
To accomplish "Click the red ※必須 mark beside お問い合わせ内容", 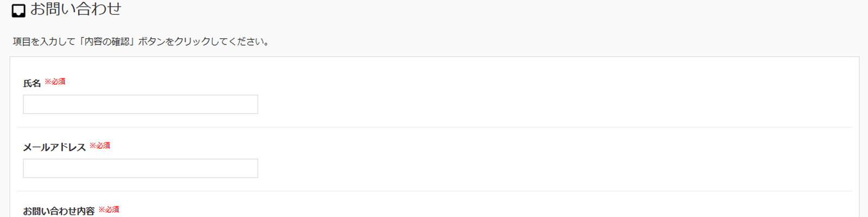I will pos(108,209).
